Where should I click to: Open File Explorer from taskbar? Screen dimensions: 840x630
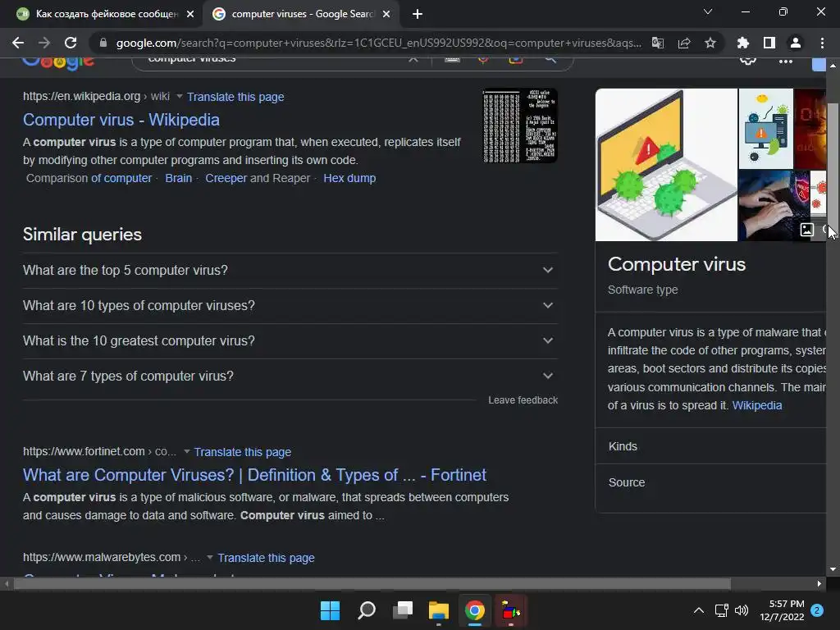(439, 610)
